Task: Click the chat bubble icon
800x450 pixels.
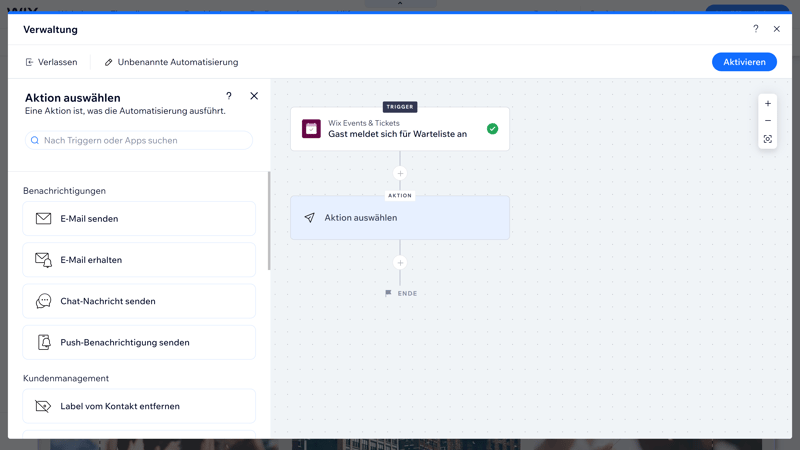Action: 43,301
